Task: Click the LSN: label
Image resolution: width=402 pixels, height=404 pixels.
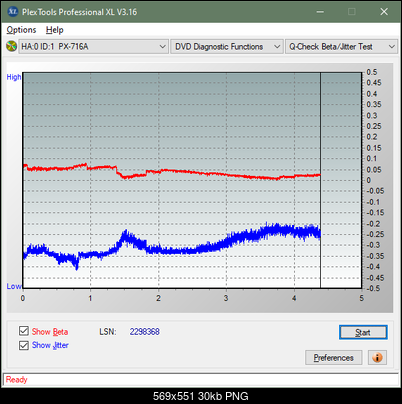Action: 108,332
